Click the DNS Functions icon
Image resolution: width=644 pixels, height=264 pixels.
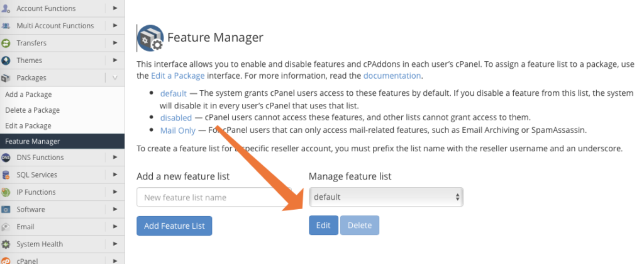6,158
